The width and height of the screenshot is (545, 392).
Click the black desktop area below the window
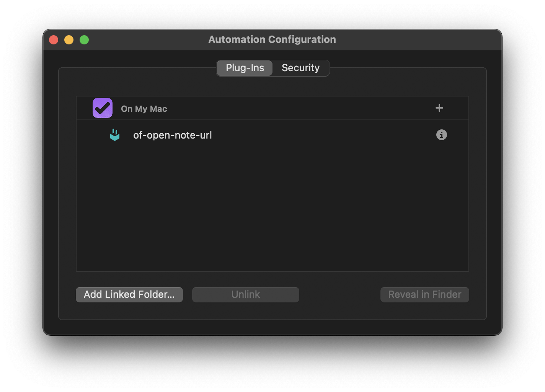272,364
